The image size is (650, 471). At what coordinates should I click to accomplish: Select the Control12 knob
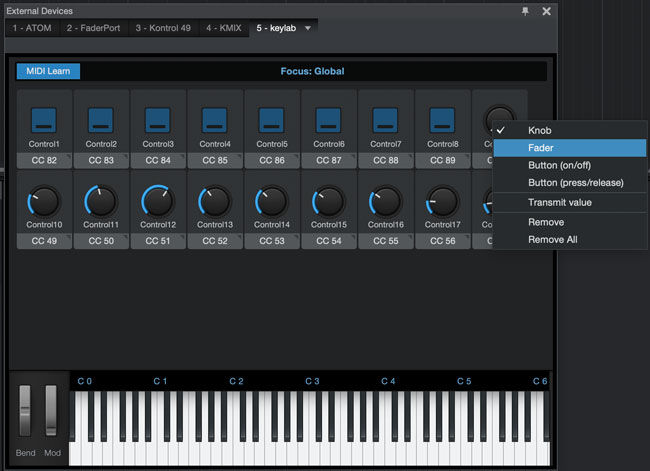tap(158, 202)
